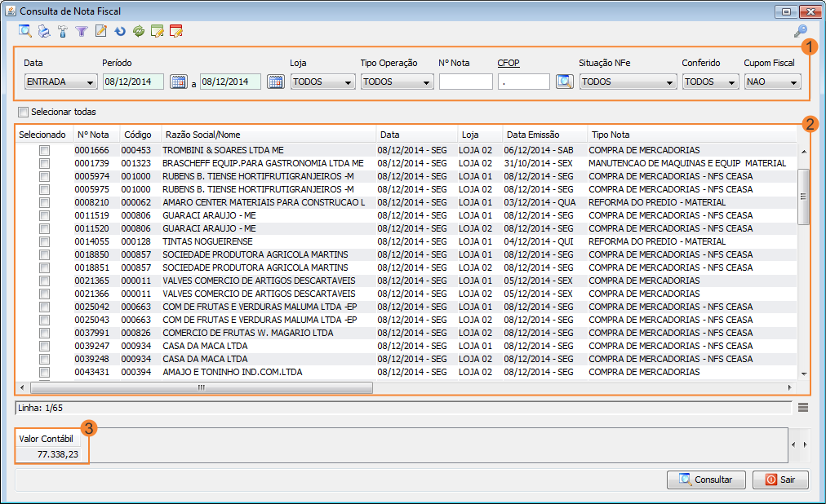This screenshot has height=504, width=826.
Task: Select row AMAJO E TONINHO IND.COM.LTDA
Action: [406, 373]
